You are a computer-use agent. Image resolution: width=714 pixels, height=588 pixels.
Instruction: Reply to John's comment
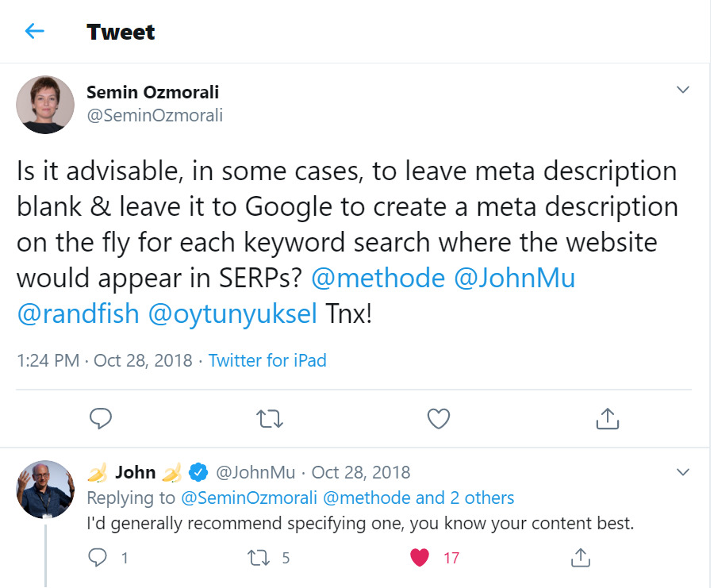97,557
